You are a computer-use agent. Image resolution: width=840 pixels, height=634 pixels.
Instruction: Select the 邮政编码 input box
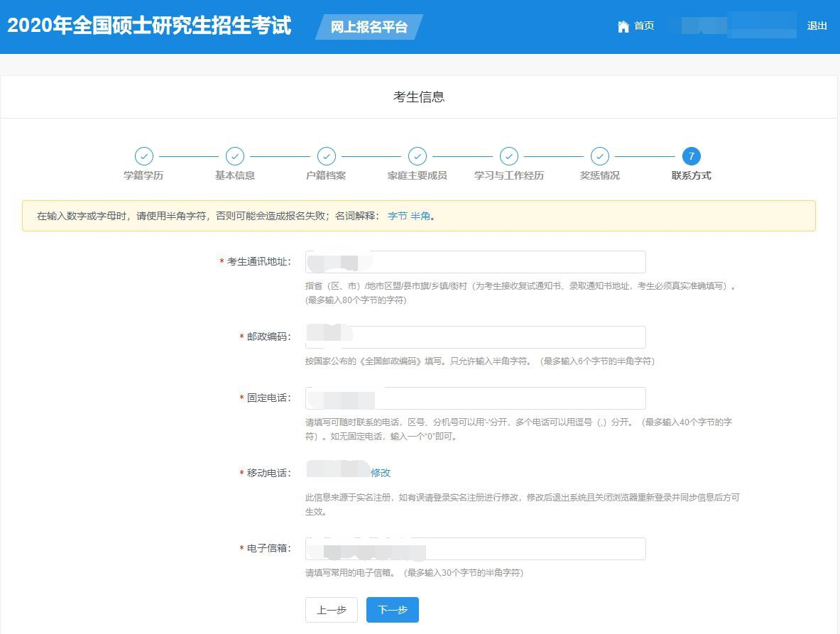pos(475,337)
